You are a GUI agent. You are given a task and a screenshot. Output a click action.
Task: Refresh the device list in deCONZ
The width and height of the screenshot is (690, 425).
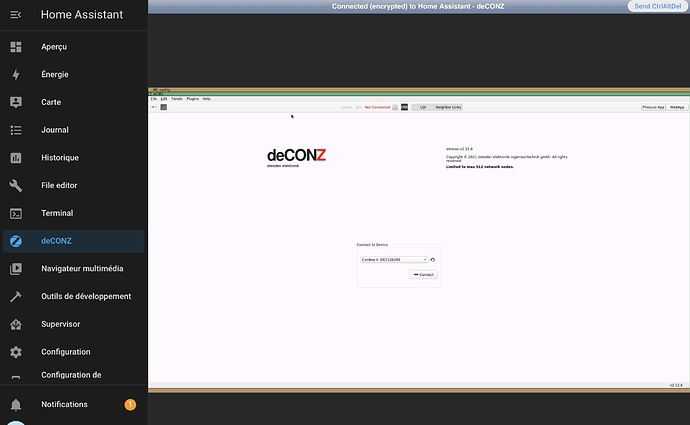pos(433,260)
